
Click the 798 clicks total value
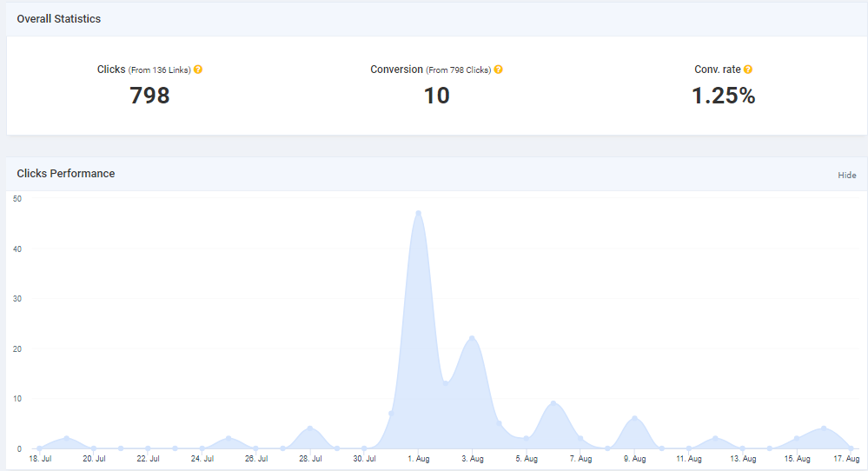coord(149,96)
